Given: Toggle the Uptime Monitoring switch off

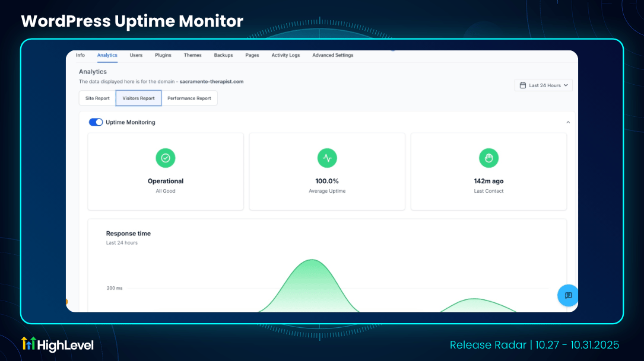Looking at the screenshot, I should 96,122.
